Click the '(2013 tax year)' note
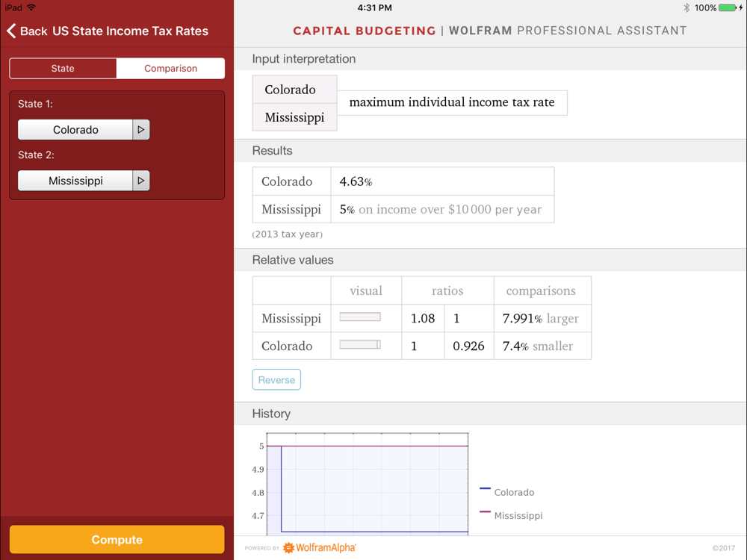747x560 pixels. coord(288,234)
